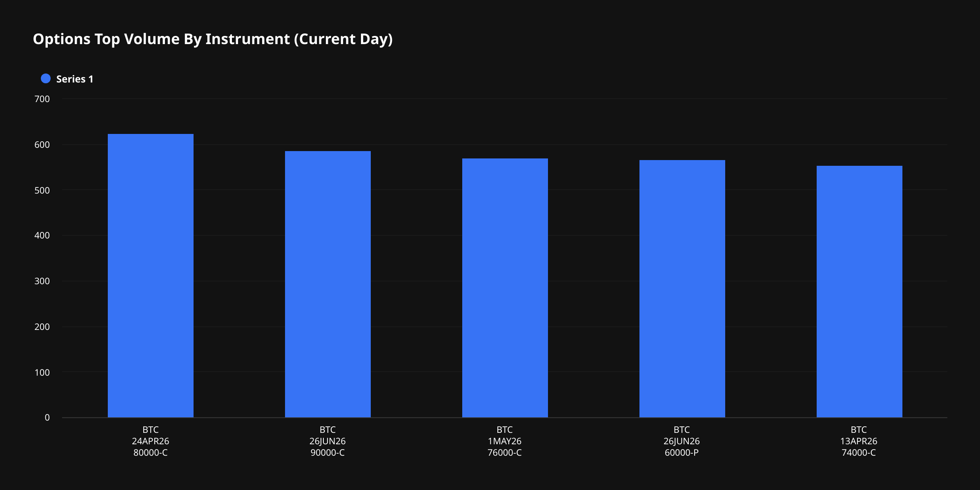This screenshot has height=490, width=980.
Task: Click the 500 y-axis tick label
Action: pyautogui.click(x=42, y=190)
